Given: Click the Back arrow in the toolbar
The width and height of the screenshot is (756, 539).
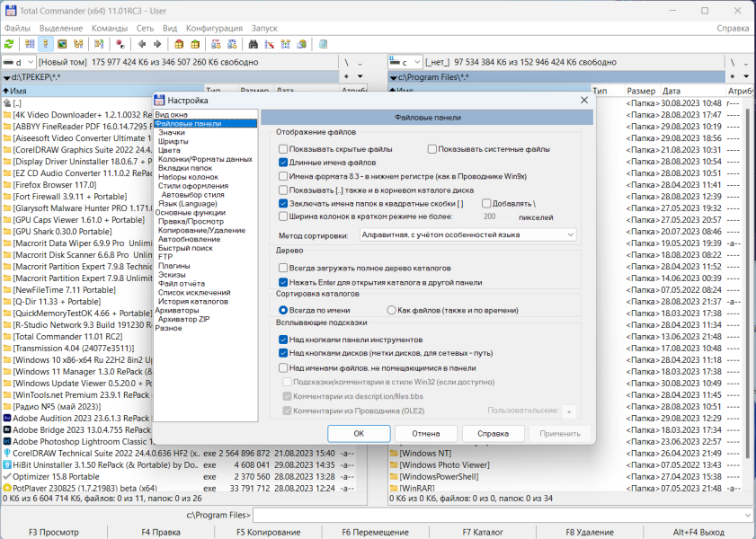Looking at the screenshot, I should tap(142, 44).
